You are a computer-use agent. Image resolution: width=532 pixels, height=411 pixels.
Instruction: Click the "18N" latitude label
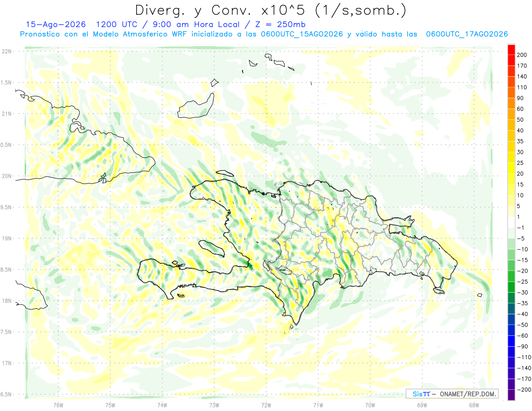pyautogui.click(x=6, y=301)
